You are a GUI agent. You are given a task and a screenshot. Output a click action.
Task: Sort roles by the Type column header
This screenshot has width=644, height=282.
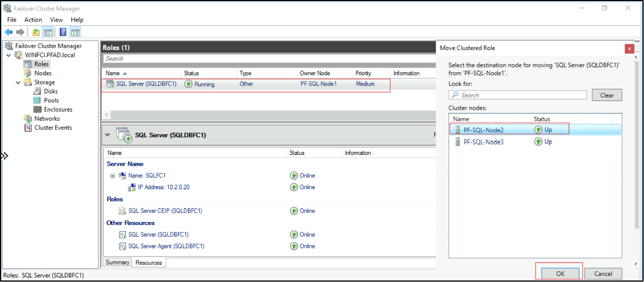pos(267,73)
